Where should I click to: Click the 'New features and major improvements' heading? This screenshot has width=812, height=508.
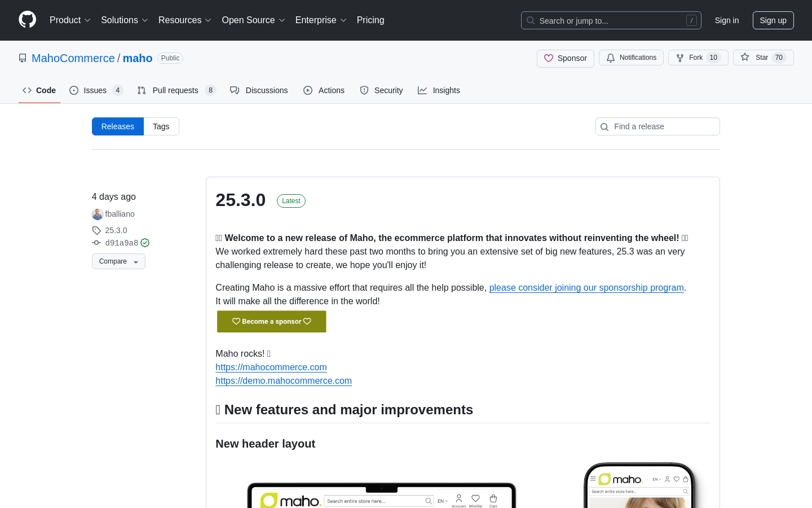344,410
